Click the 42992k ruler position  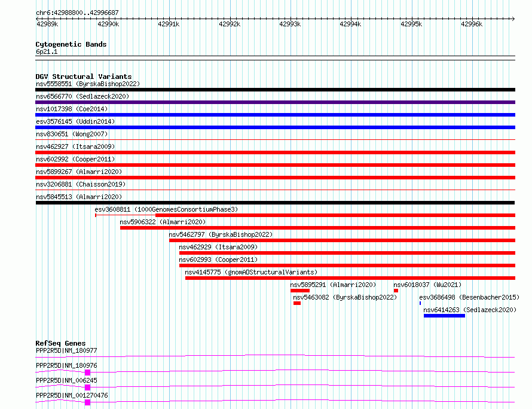230,24
